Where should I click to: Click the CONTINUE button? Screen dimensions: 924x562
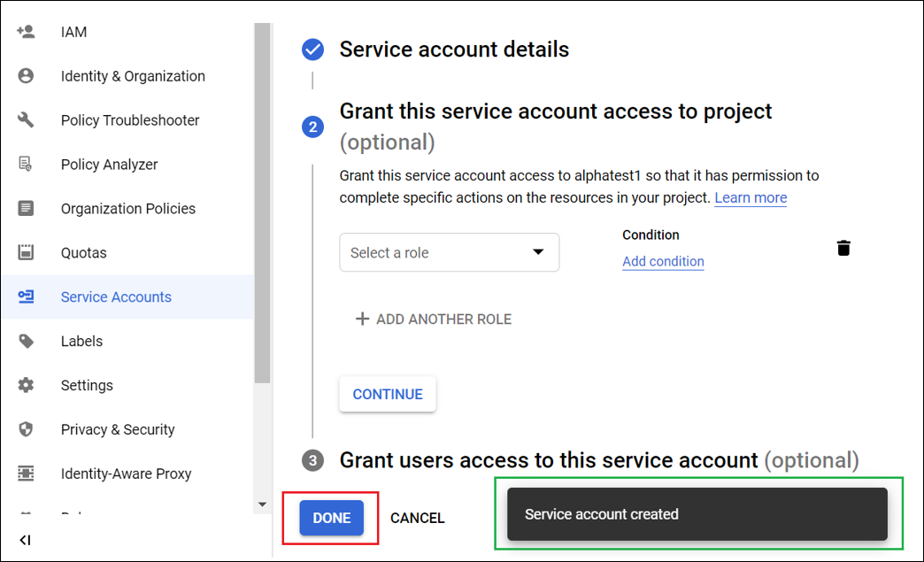tap(388, 395)
